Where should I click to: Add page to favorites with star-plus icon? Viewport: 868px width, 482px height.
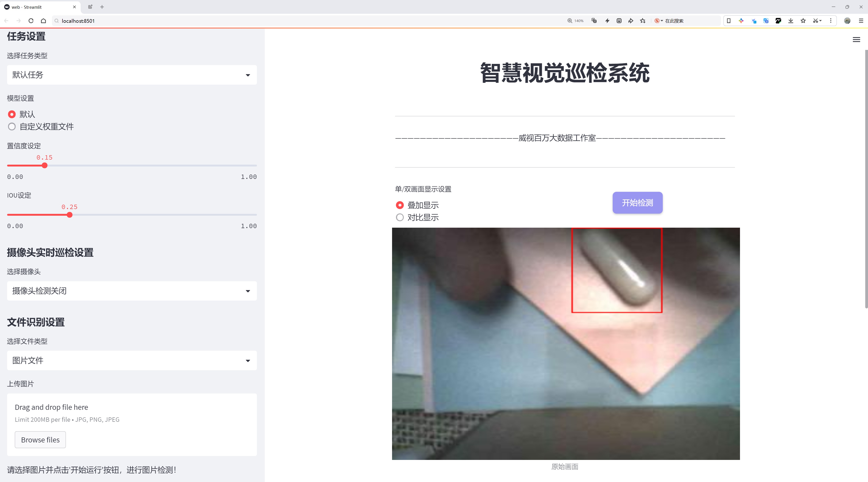tap(643, 20)
